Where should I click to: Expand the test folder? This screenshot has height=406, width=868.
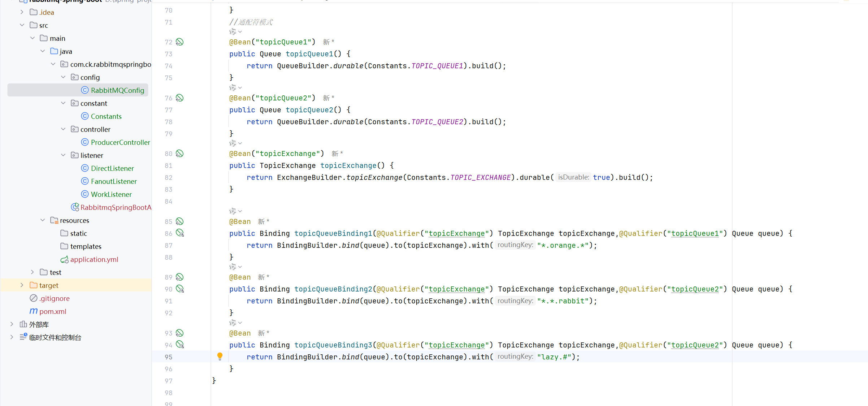pos(32,272)
